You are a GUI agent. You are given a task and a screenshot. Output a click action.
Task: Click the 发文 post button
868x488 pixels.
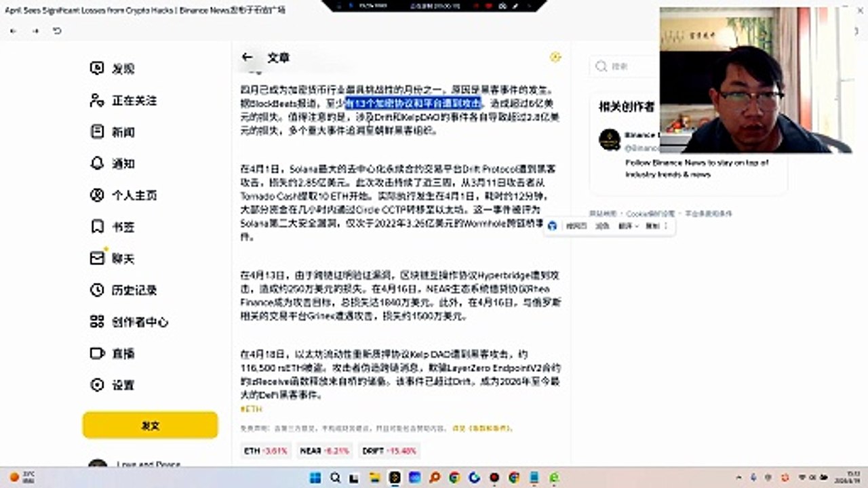pyautogui.click(x=151, y=426)
